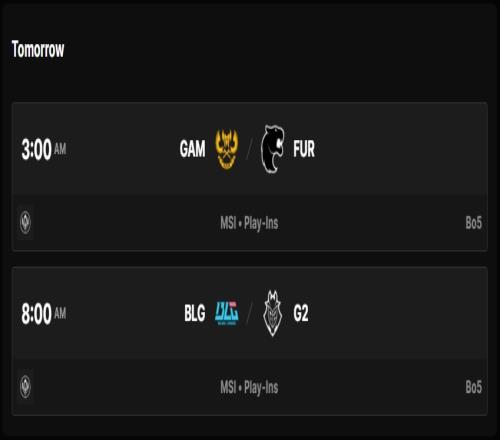Open the 3:00 AM match time
The width and height of the screenshot is (500, 440).
coord(44,149)
